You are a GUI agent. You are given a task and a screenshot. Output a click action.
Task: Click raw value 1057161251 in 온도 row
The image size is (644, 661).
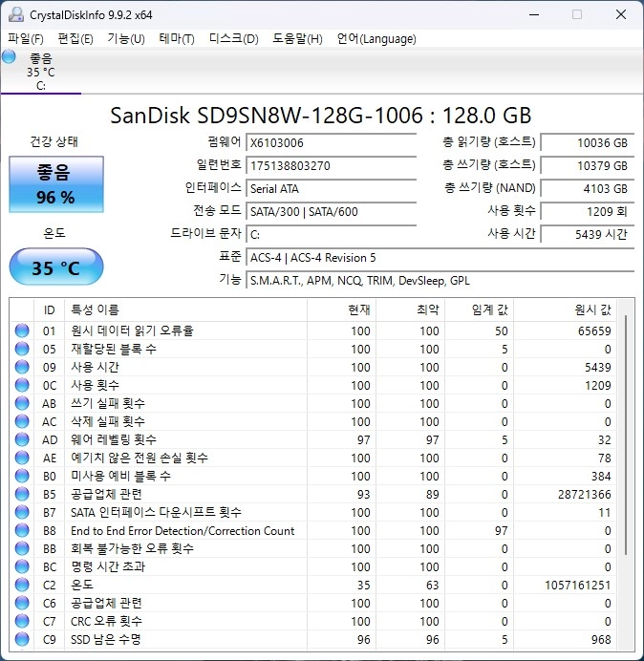577,585
